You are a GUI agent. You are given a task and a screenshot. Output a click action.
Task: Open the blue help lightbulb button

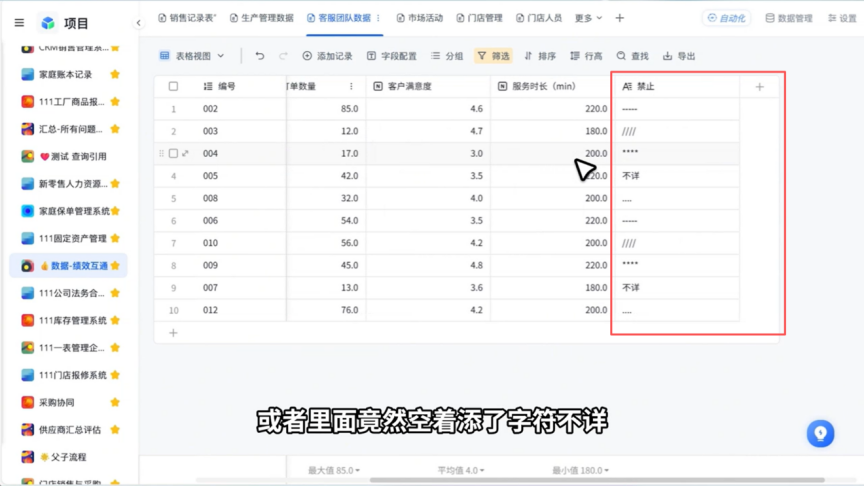pos(820,434)
